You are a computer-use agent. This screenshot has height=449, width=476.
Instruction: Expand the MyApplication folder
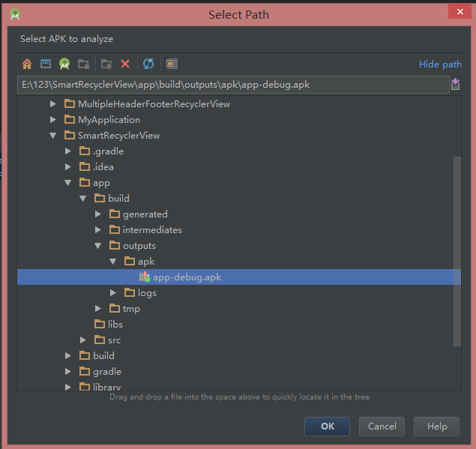click(52, 120)
